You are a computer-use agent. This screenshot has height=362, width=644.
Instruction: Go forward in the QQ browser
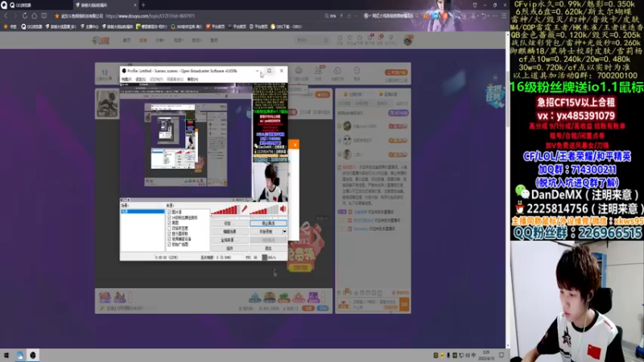point(15,16)
